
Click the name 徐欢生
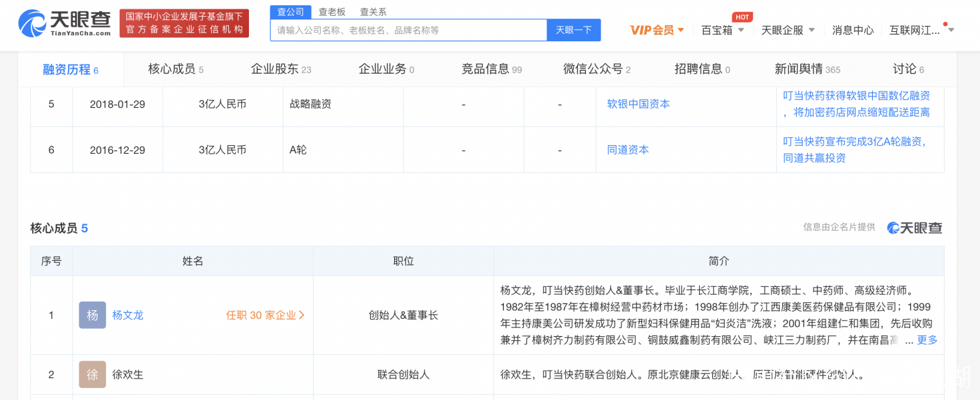point(128,374)
